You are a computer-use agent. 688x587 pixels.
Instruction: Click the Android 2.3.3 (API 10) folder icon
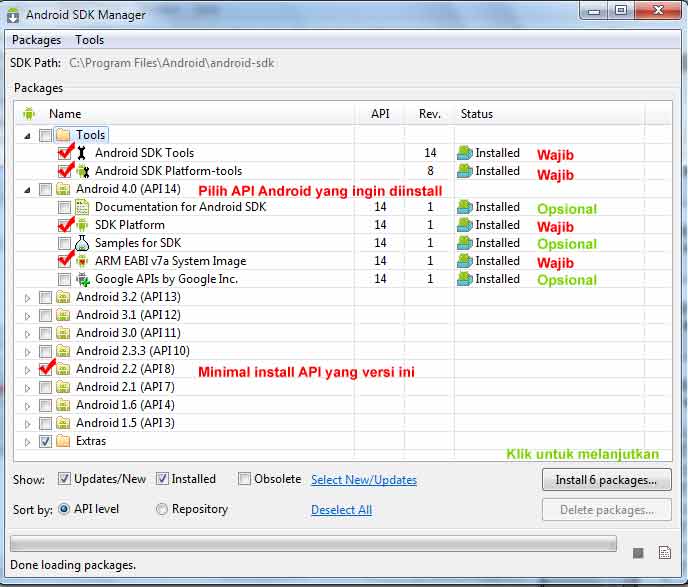click(x=63, y=351)
